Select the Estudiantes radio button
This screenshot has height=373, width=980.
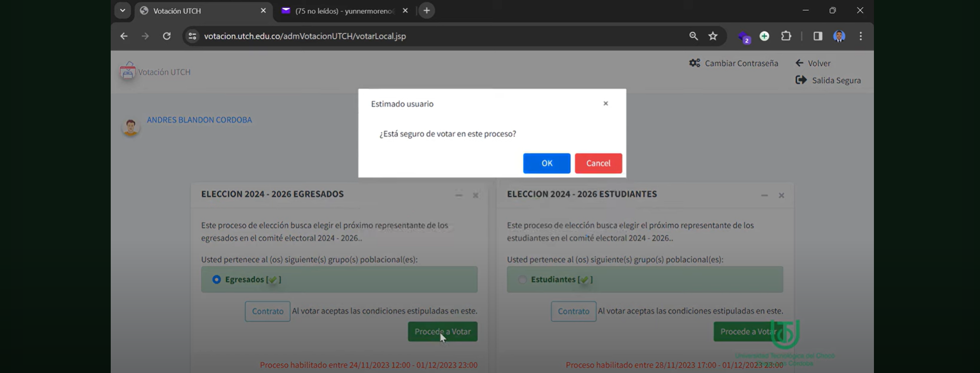pos(522,279)
